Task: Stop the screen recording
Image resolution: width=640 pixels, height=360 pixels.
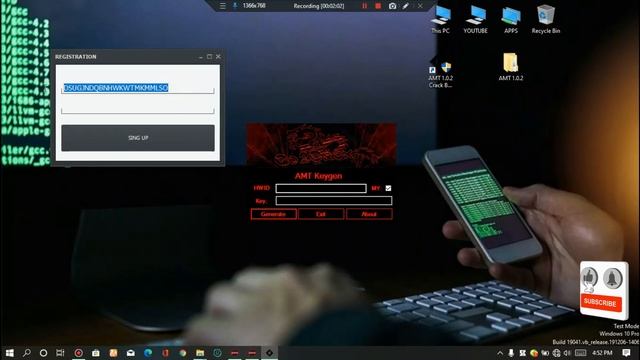Action: 378,6
